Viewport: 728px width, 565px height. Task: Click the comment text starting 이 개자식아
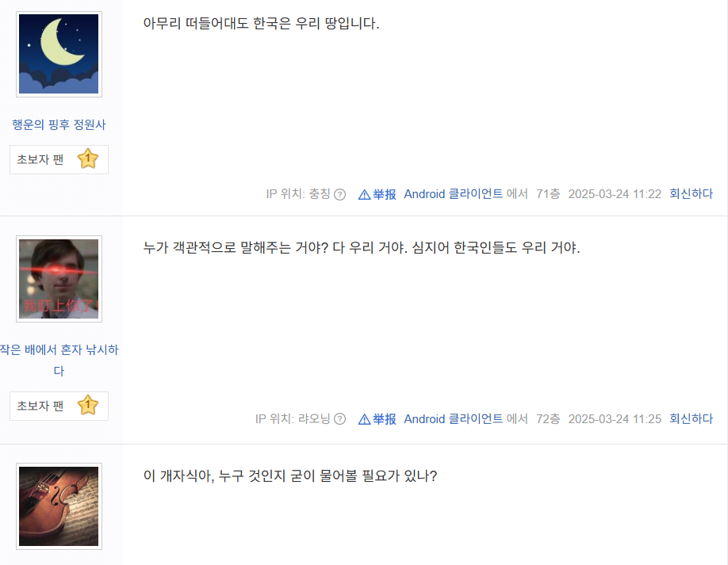(290, 476)
